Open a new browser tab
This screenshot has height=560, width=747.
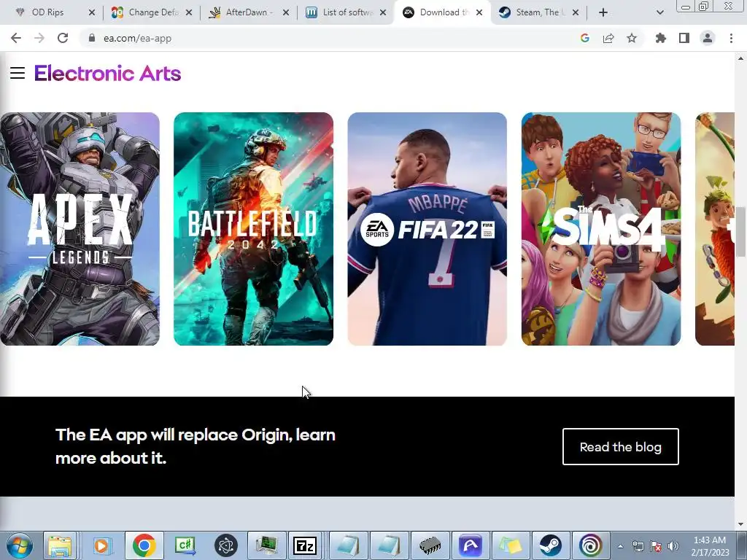pos(603,12)
